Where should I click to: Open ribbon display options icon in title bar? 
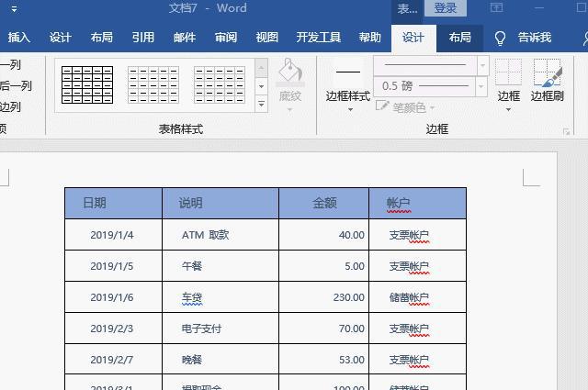tap(496, 7)
